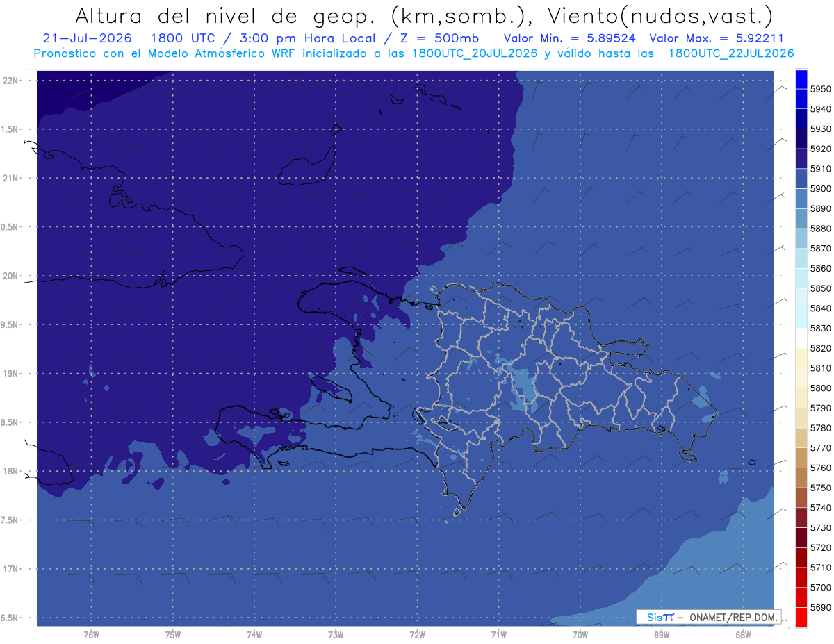Click the '1800UTC_20JUL2026' initialization time
The image size is (834, 644).
(x=475, y=53)
